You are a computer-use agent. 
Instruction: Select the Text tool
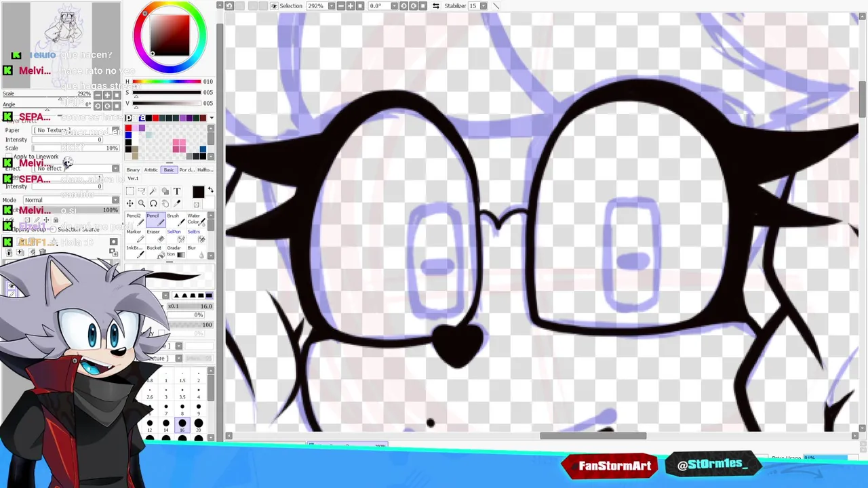click(x=177, y=191)
